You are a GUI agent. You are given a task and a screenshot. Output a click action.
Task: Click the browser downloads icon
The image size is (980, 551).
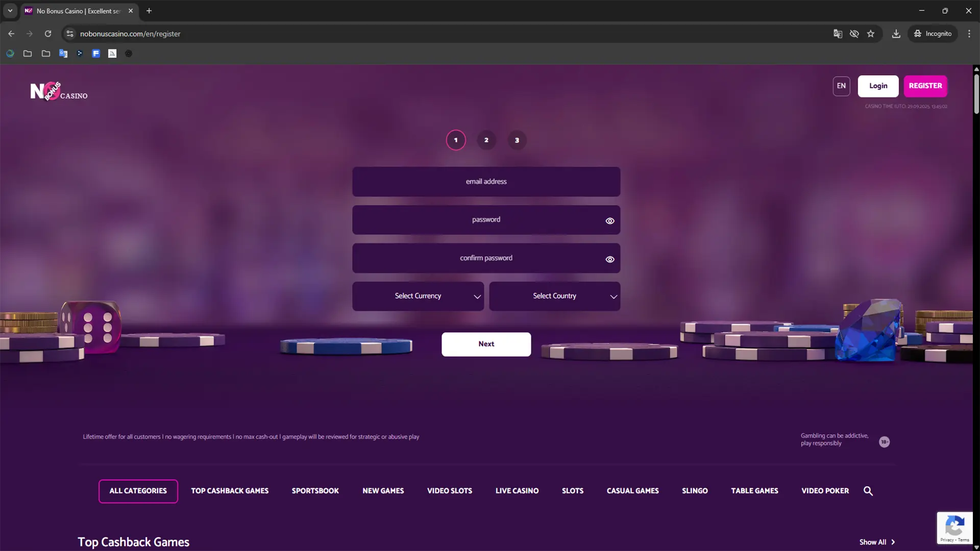(896, 34)
